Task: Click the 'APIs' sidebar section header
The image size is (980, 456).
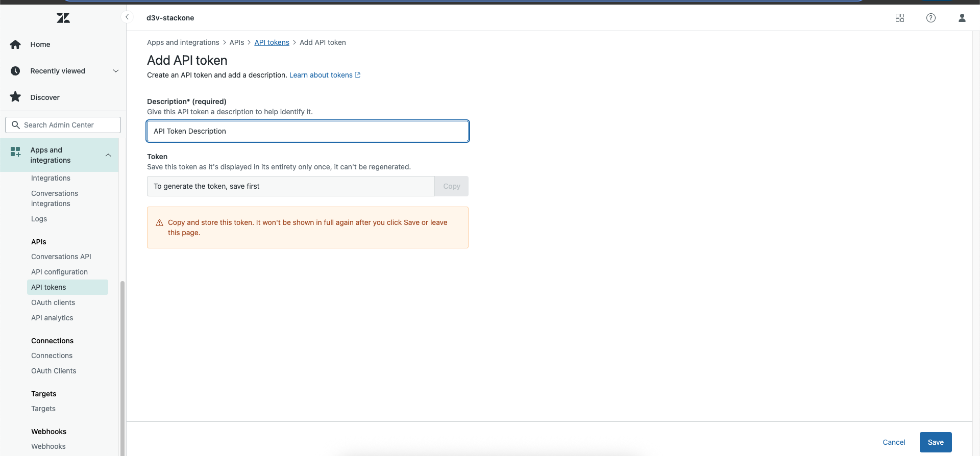Action: 39,242
